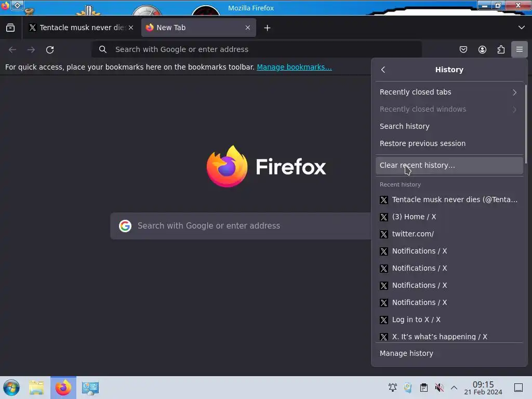Open X. It's what's happening history entry
532x399 pixels.
tap(449, 337)
